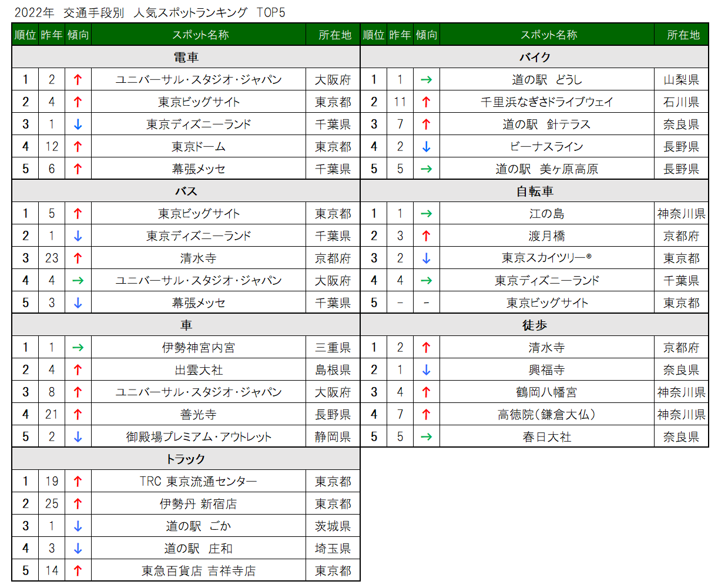Screen dimensions: 718x588
Task: Click the red up arrow beside 渡月橋
Action: (x=427, y=236)
